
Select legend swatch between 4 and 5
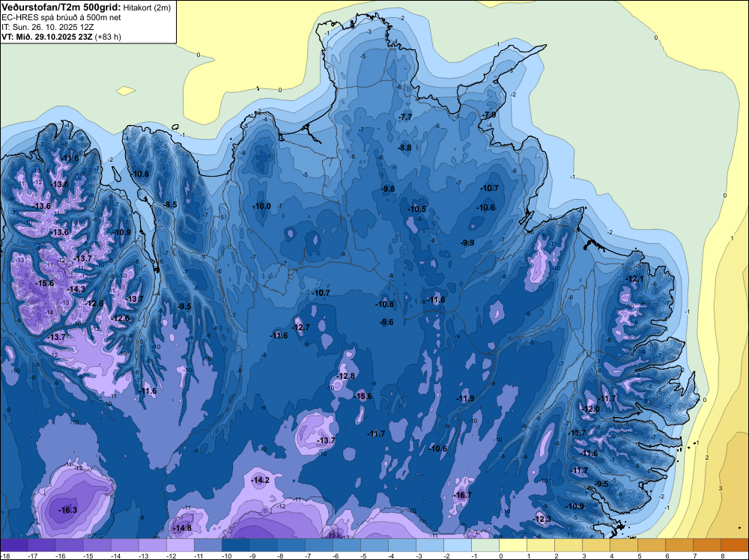coord(624,545)
